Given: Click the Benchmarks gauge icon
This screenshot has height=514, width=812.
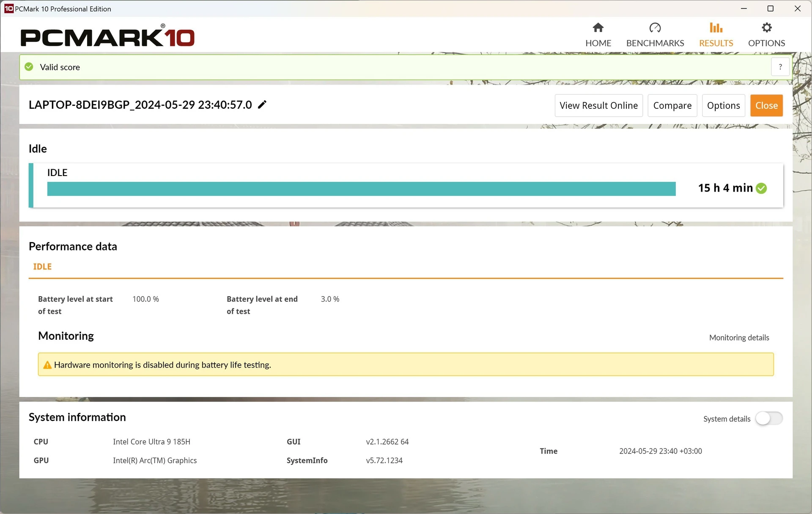Looking at the screenshot, I should [655, 28].
